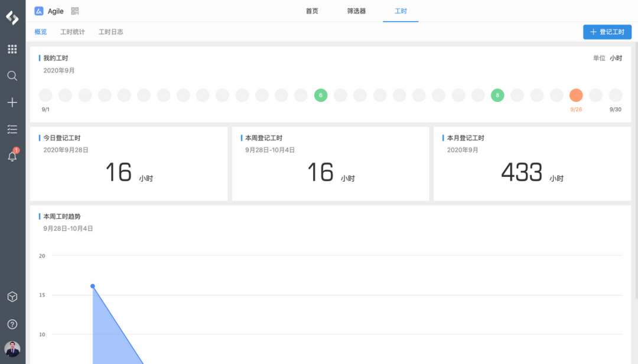Select the 9/1 day circle
This screenshot has width=638, height=364.
(x=45, y=96)
